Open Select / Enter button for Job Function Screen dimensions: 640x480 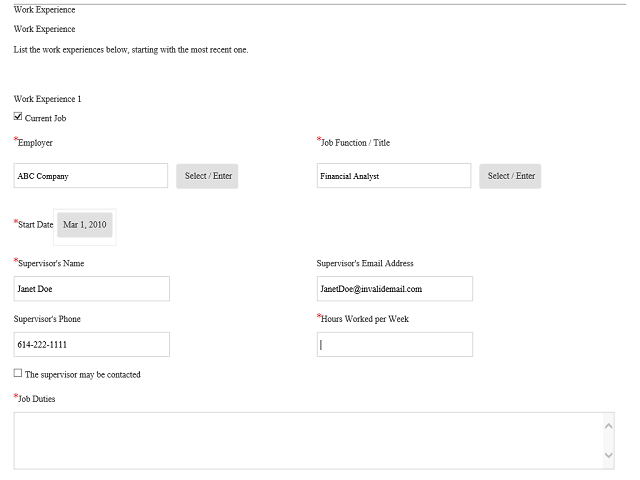tap(510, 176)
